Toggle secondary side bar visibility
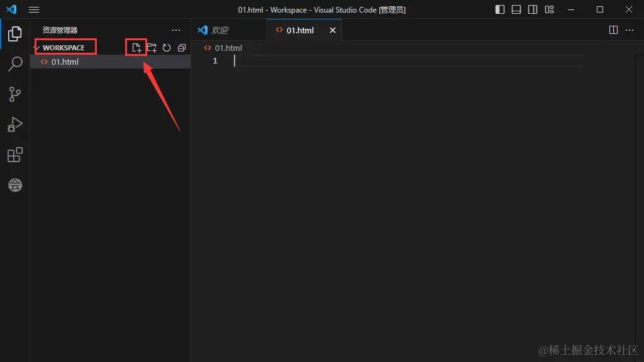 pyautogui.click(x=533, y=9)
